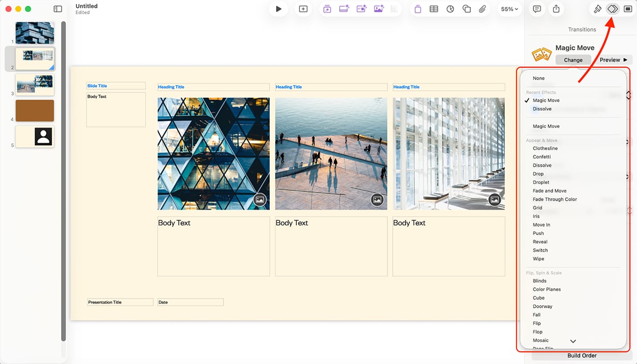Image resolution: width=637 pixels, height=364 pixels.
Task: Set transition to None
Action: click(538, 78)
